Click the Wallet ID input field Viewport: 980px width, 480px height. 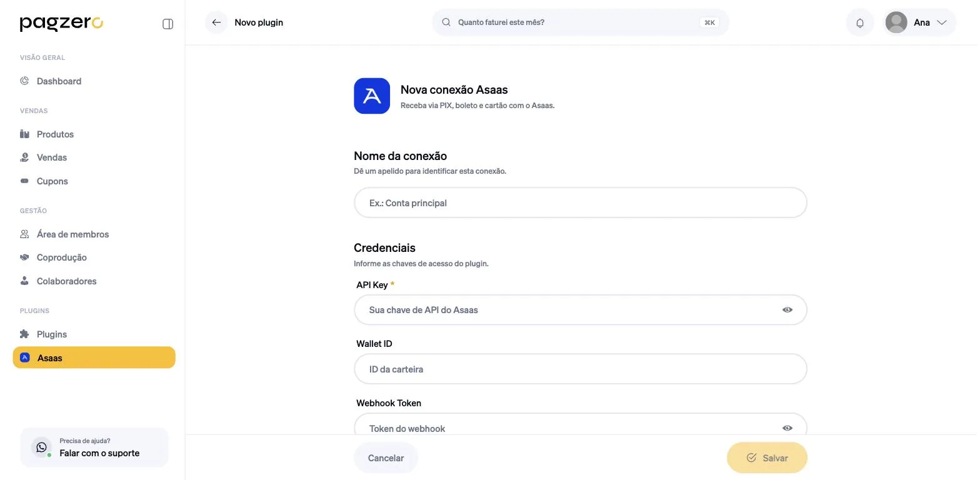581,369
